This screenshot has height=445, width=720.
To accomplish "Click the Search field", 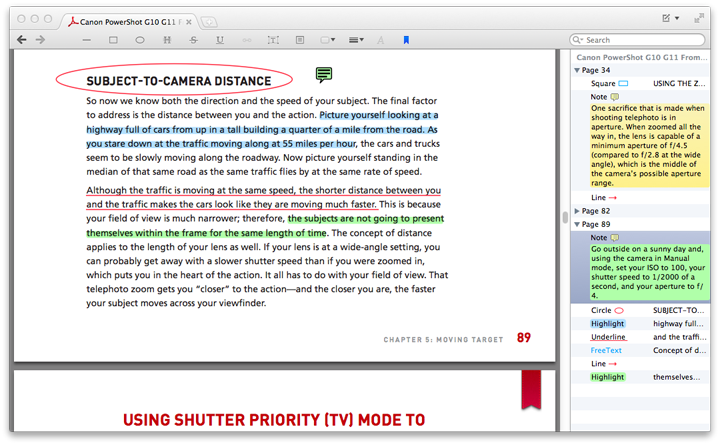I will [x=637, y=40].
